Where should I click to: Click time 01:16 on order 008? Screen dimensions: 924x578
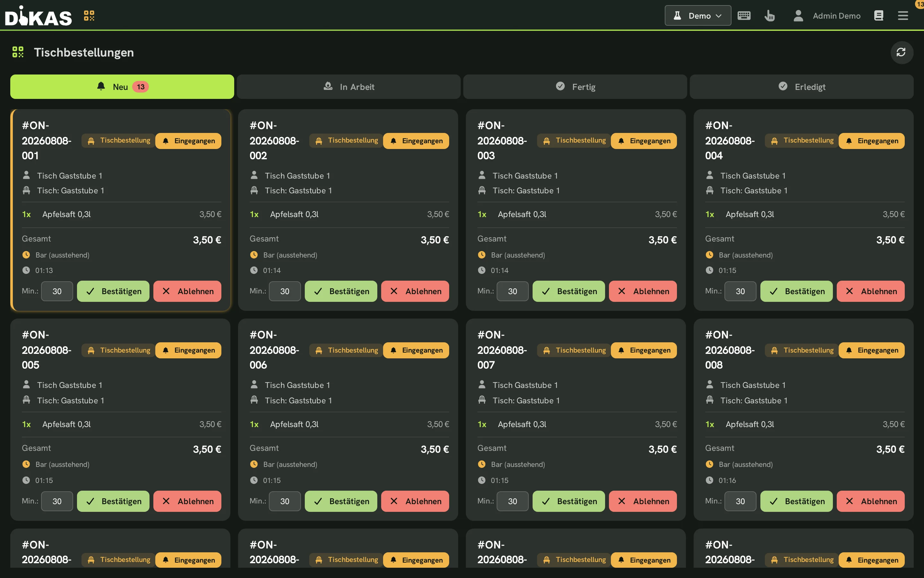(727, 480)
